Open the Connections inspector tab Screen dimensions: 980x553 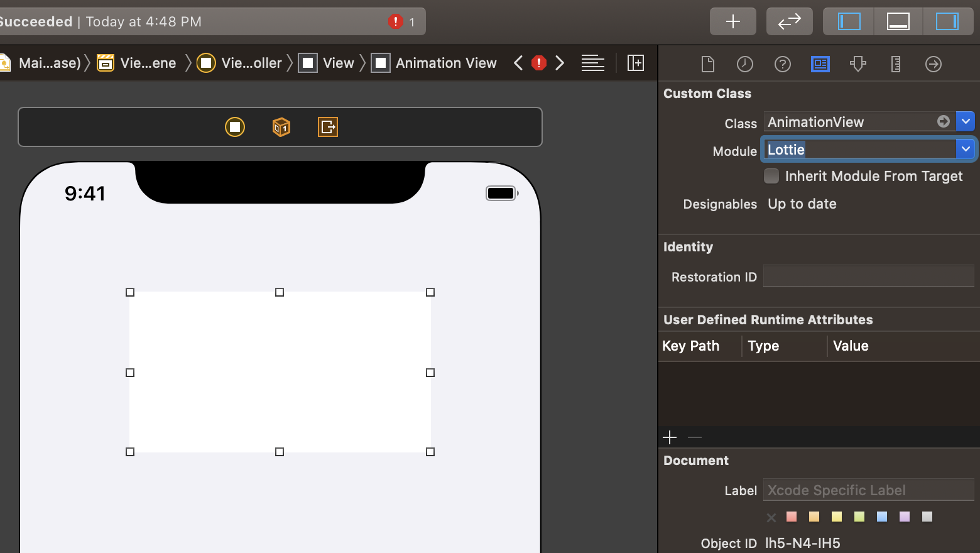(934, 64)
